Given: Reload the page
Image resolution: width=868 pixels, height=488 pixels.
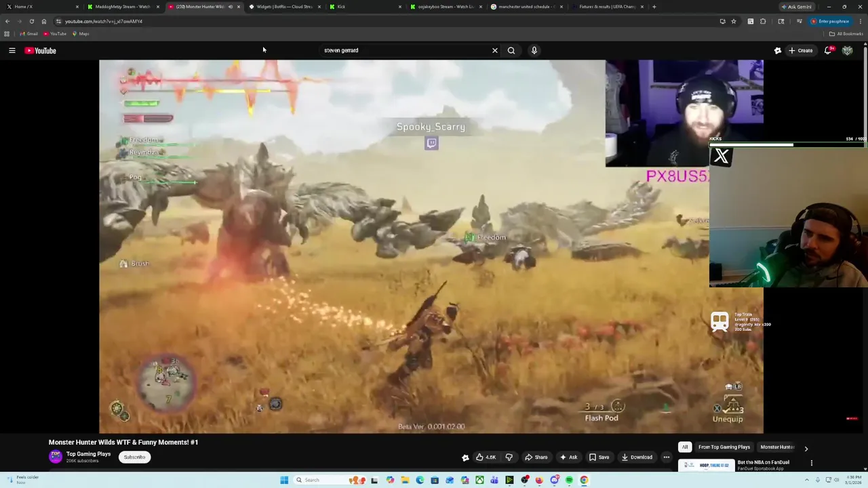Looking at the screenshot, I should pos(31,21).
